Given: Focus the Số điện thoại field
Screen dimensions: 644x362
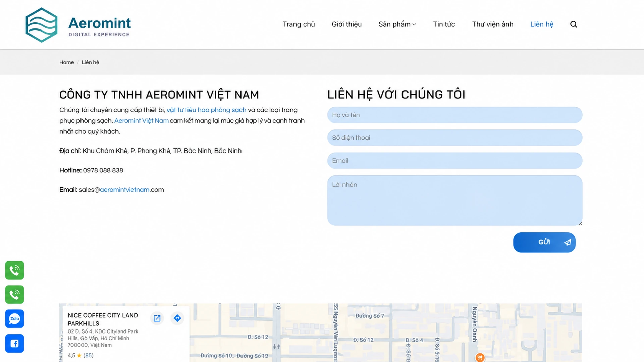Looking at the screenshot, I should point(454,138).
